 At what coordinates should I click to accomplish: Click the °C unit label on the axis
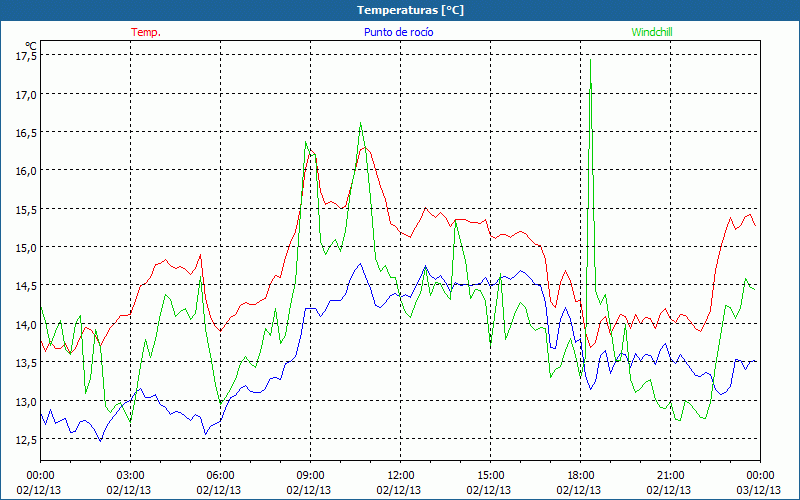(31, 46)
